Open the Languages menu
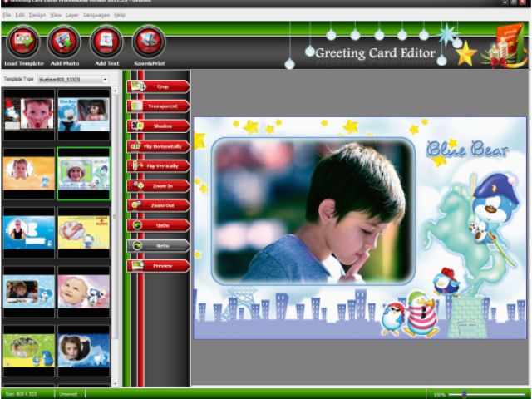Image resolution: width=532 pixels, height=399 pixels. coord(96,15)
